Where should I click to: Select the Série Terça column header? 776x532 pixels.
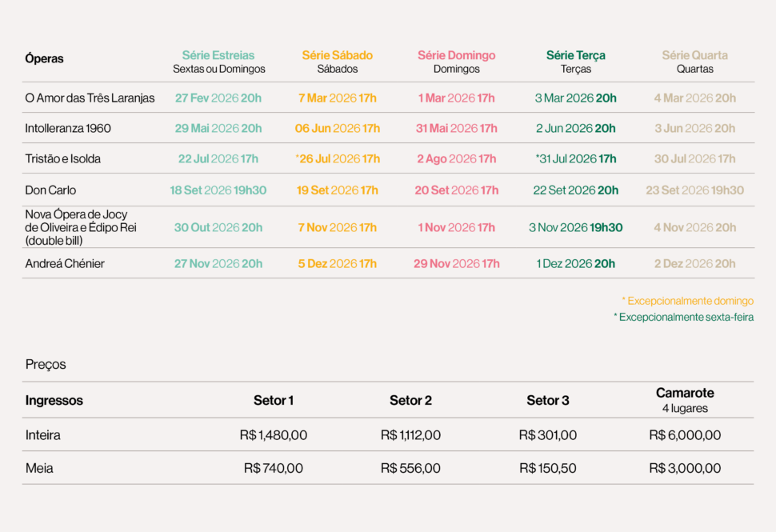(x=575, y=55)
